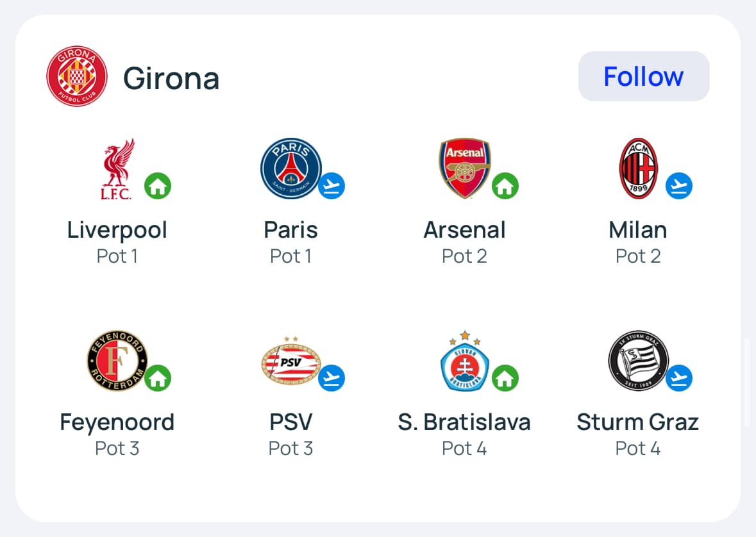Select the home icon beside Feyenoord

[x=158, y=378]
